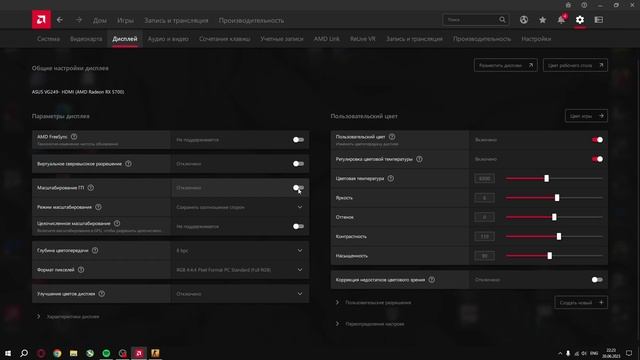This screenshot has height=360, width=640.
Task: Show help for Регулировка цветовой температуры
Action: point(419,159)
